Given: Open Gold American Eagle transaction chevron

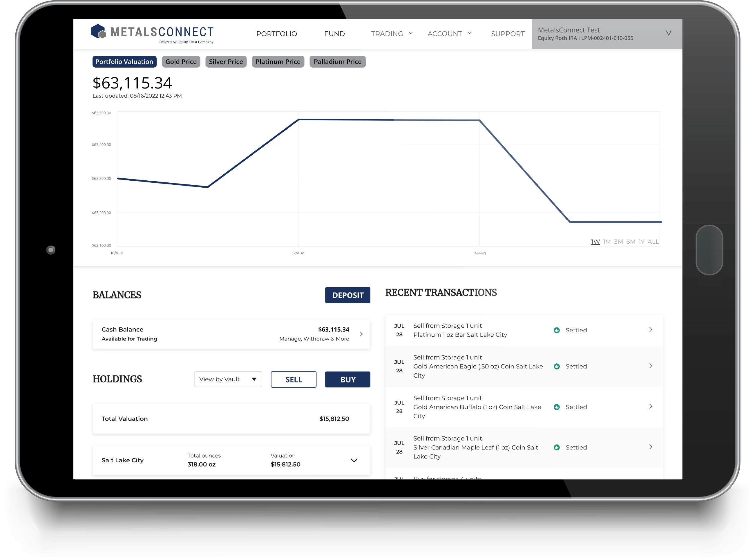Looking at the screenshot, I should [x=651, y=366].
